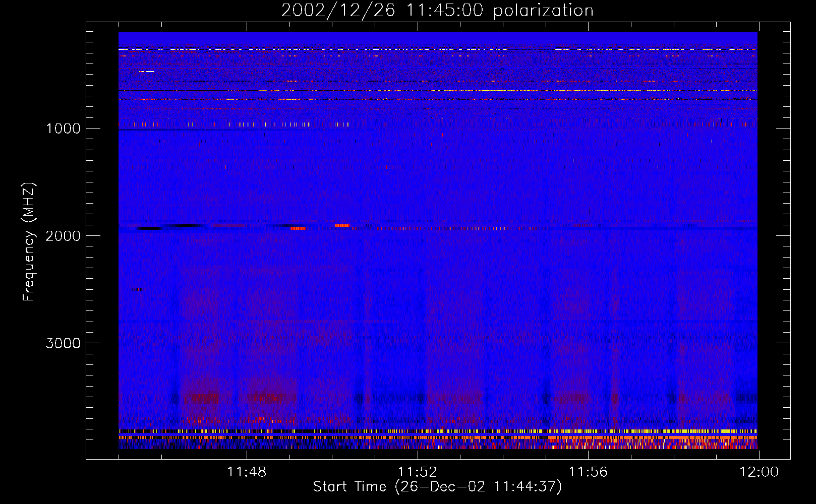Click the 2000 frequency tick label

(x=63, y=236)
